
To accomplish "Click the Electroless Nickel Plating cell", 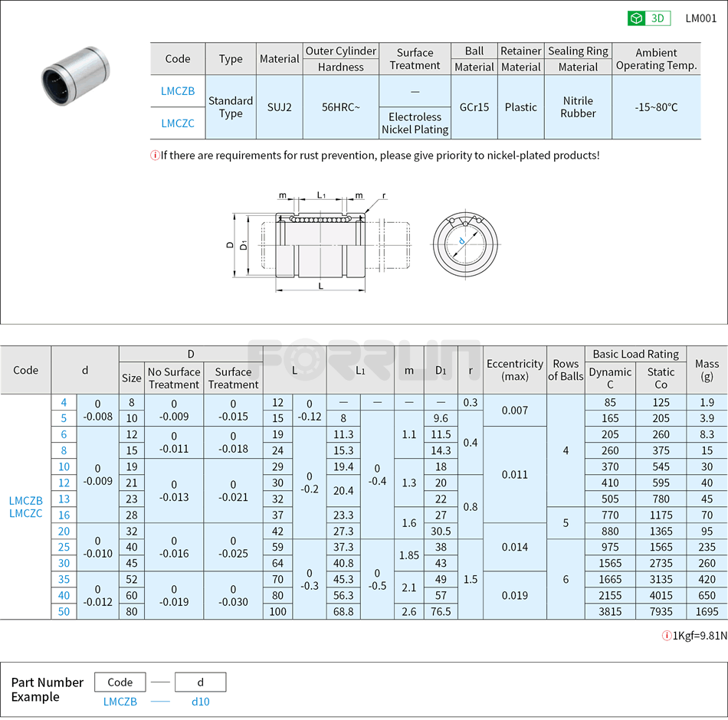I will (x=415, y=123).
